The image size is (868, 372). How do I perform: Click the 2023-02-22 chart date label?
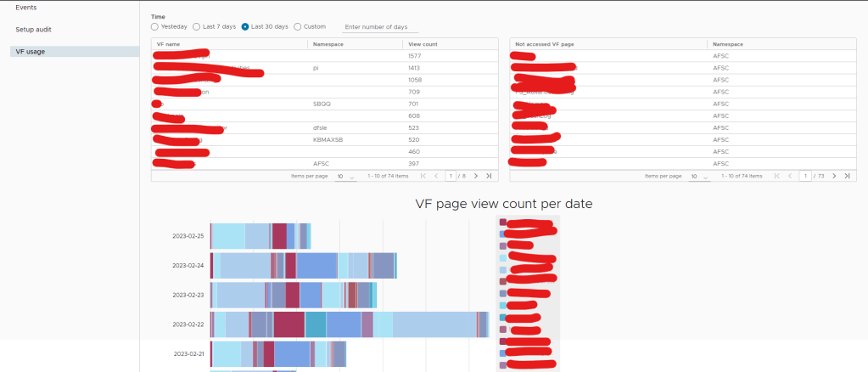coord(188,324)
